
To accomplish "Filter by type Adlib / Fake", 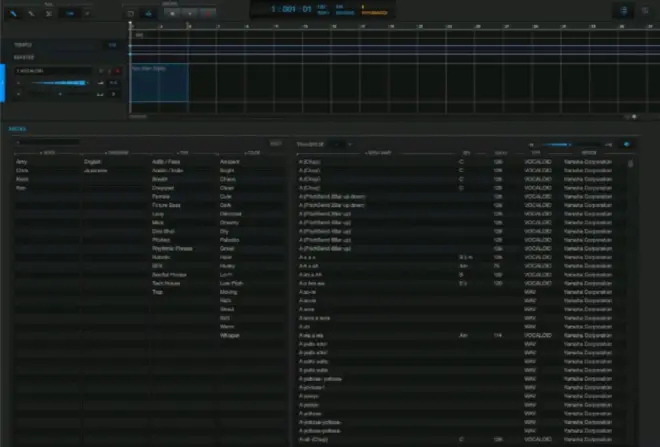I will (x=166, y=162).
